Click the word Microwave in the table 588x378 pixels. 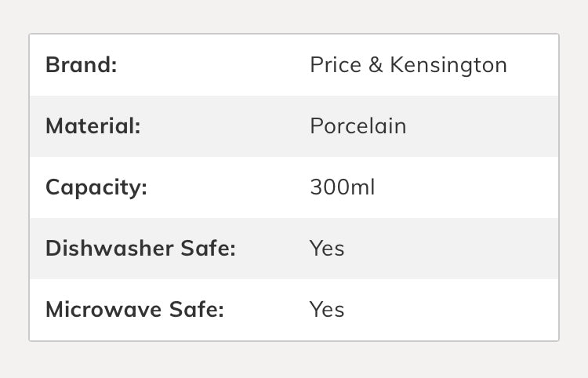pyautogui.click(x=103, y=310)
